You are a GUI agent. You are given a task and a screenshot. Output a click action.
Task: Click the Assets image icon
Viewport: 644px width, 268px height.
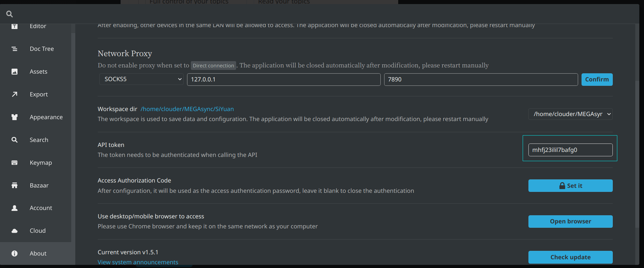point(14,71)
